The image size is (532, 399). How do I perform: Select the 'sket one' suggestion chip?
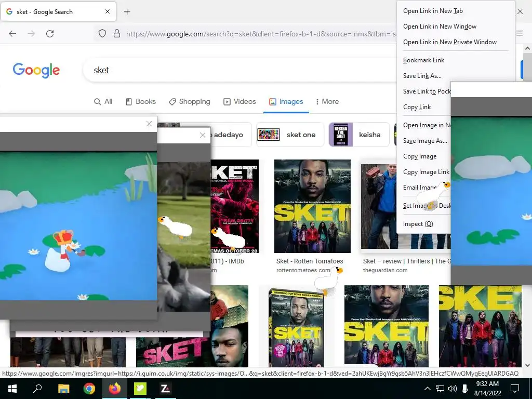tap(290, 135)
